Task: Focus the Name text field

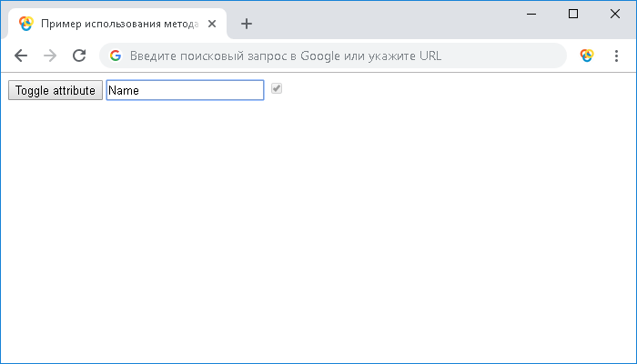Action: [185, 90]
